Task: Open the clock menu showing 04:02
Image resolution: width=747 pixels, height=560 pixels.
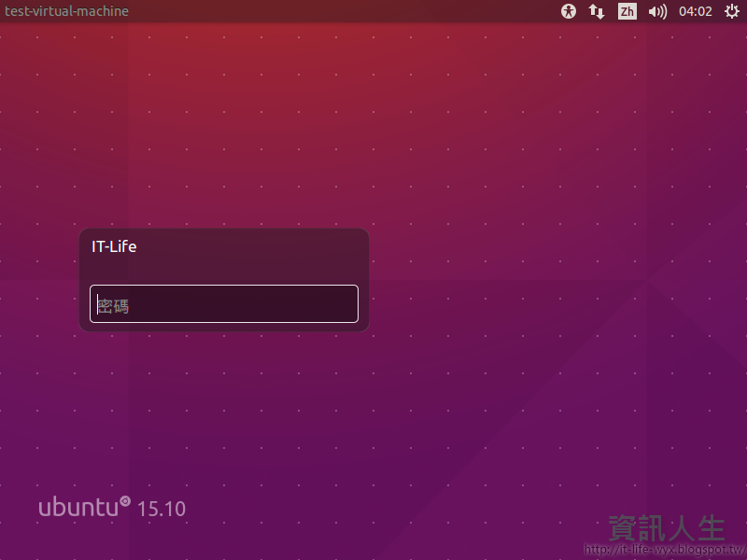Action: click(x=695, y=11)
